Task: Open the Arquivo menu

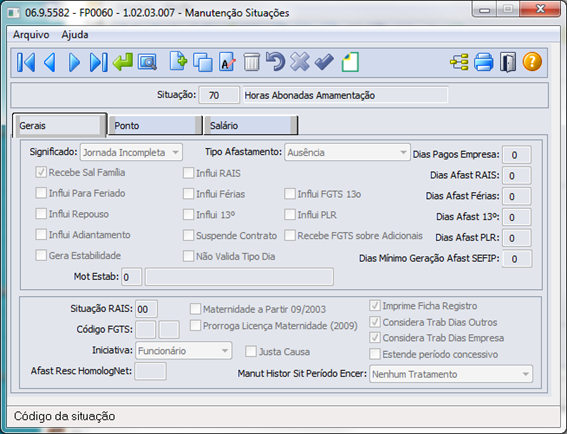Action: click(31, 34)
